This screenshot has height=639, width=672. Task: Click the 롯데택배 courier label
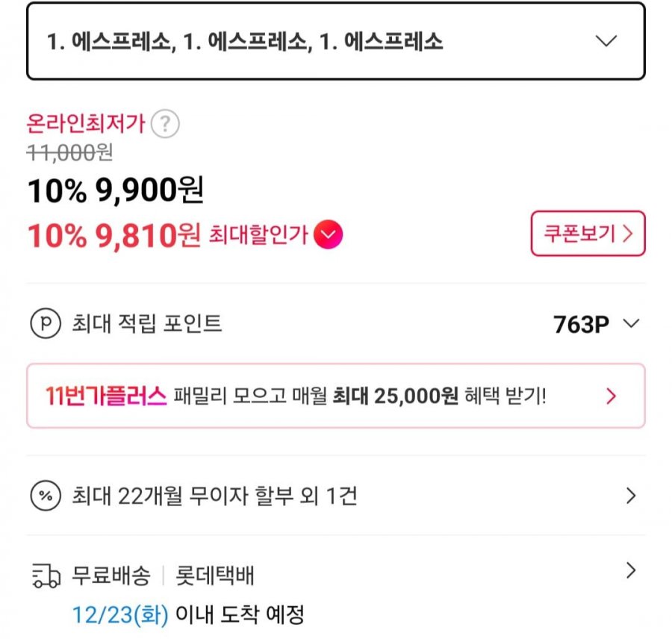click(215, 576)
